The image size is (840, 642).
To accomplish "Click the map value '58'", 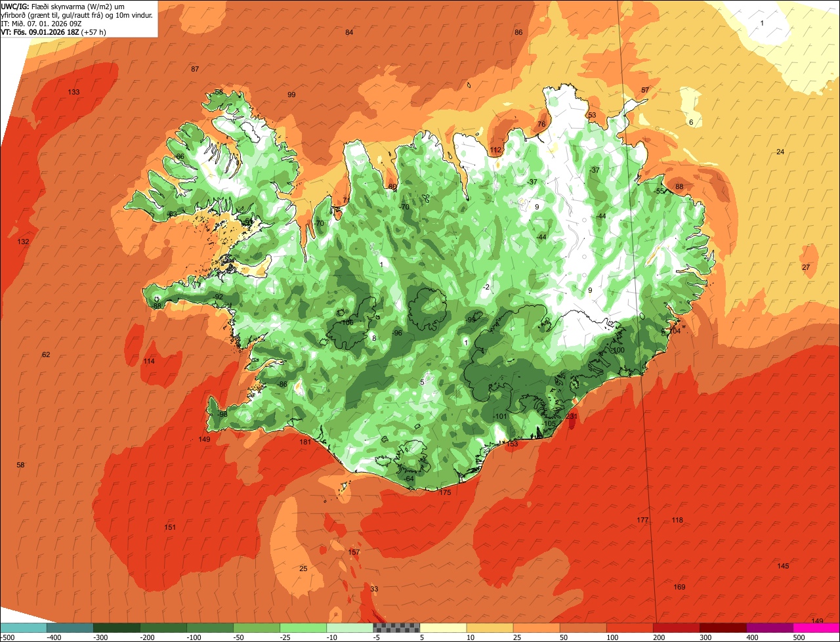I will tap(20, 465).
